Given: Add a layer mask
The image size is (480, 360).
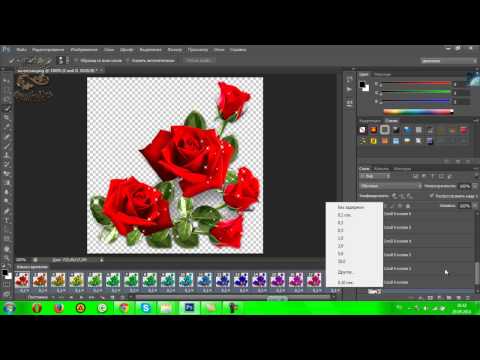Looking at the screenshot, I should [x=430, y=297].
